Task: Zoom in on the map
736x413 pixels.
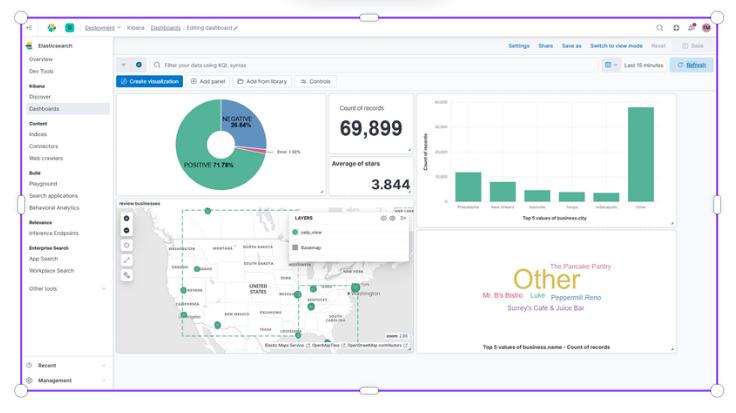Action: (127, 218)
